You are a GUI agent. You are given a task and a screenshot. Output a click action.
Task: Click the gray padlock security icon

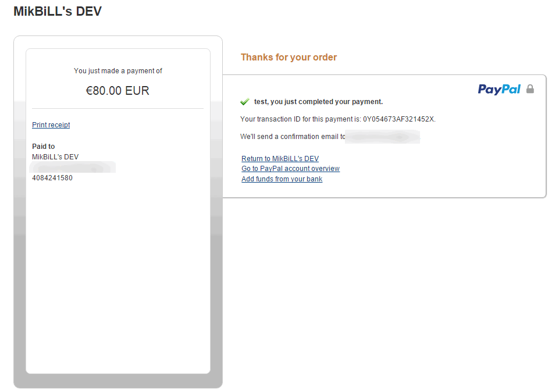coord(530,89)
